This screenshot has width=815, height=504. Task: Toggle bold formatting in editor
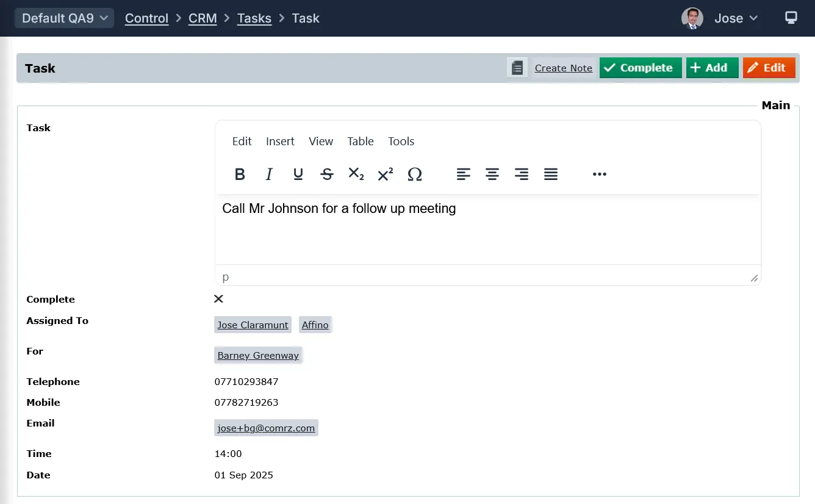point(240,175)
